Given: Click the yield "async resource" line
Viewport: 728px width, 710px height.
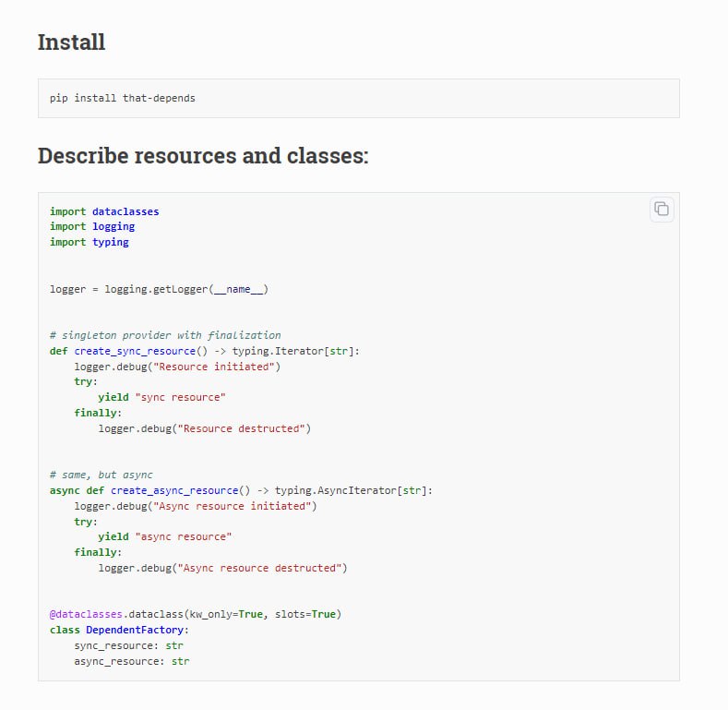Looking at the screenshot, I should click(165, 536).
